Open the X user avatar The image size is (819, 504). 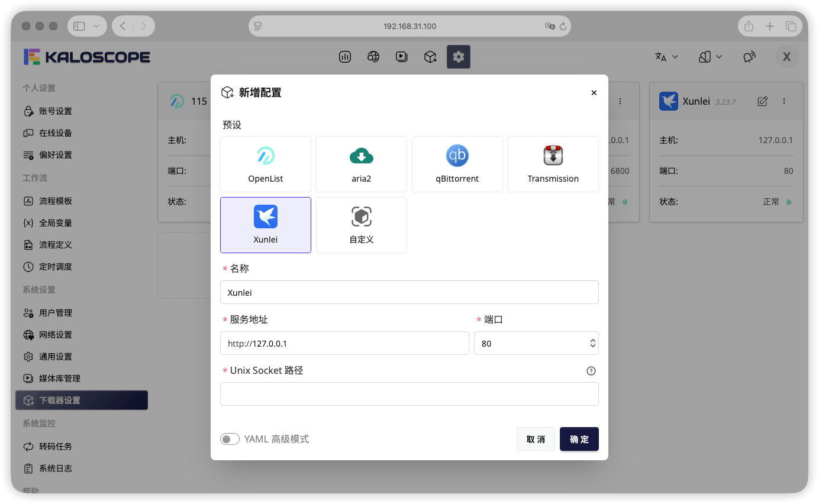point(787,57)
